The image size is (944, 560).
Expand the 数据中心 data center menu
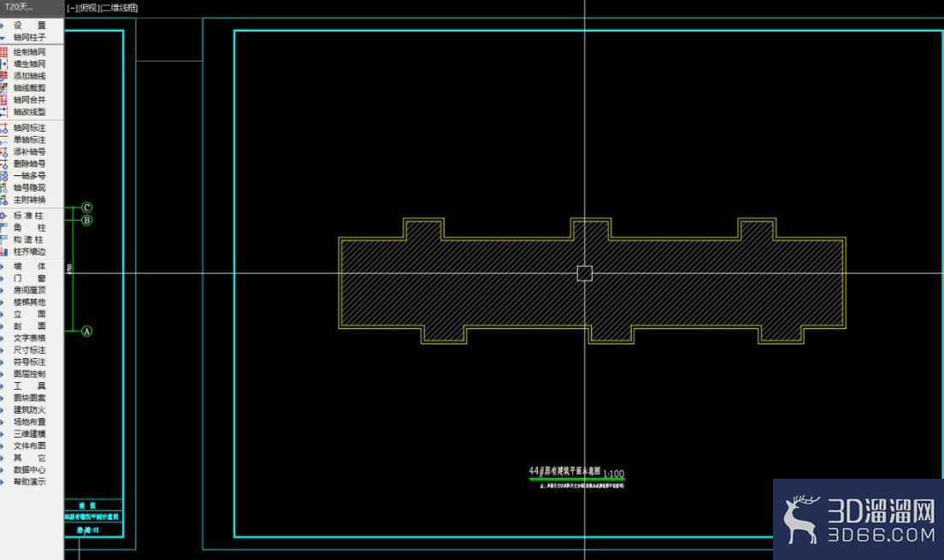(29, 469)
